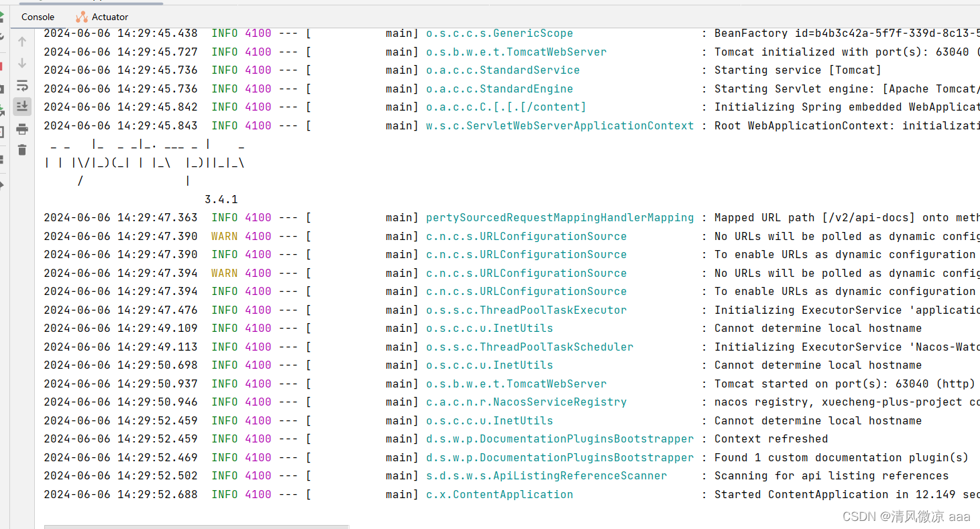The width and height of the screenshot is (980, 529).
Task: Click the WARN level at 14:29:47.394
Action: tap(225, 273)
